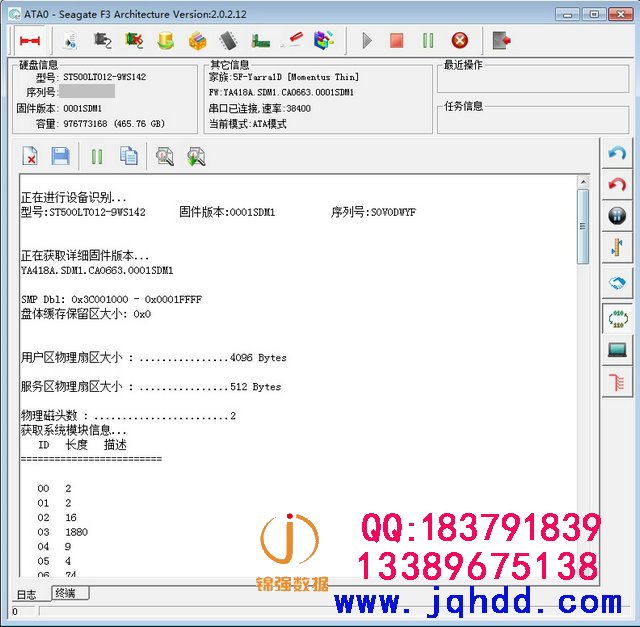Open the document with arrow toolbar icon

pyautogui.click(x=71, y=41)
